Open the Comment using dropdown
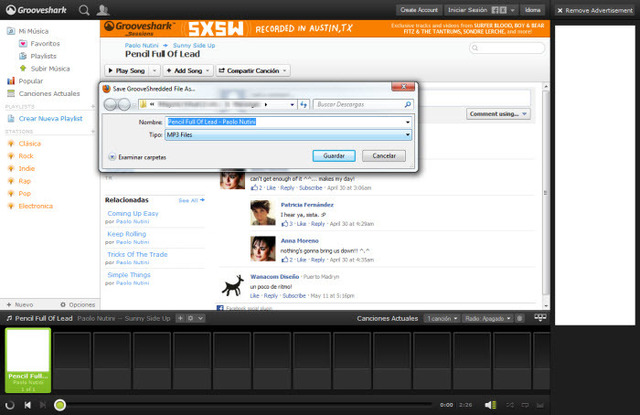Screen dimensions: 640x415 click(x=497, y=114)
